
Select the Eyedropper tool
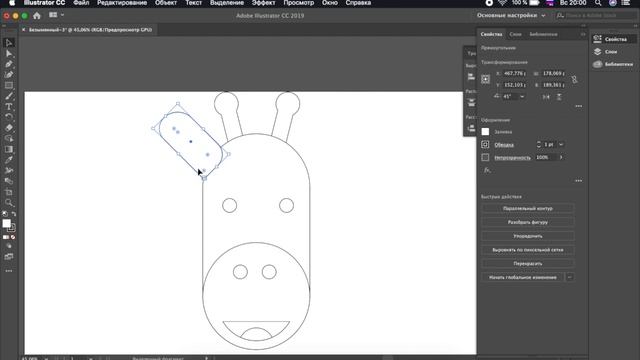[x=9, y=160]
